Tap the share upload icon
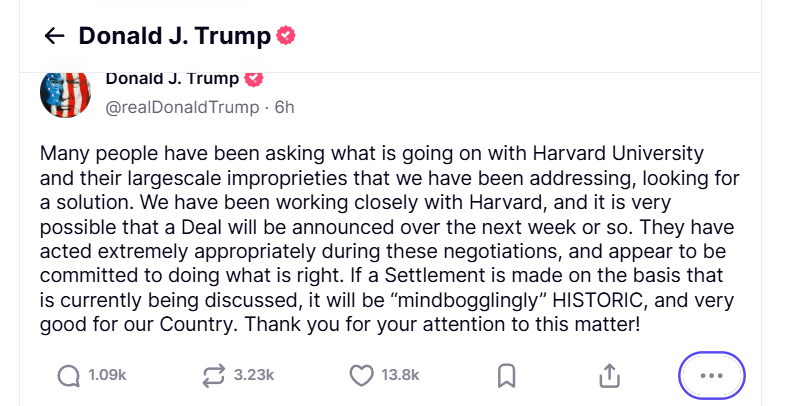787x406 pixels. pos(610,376)
